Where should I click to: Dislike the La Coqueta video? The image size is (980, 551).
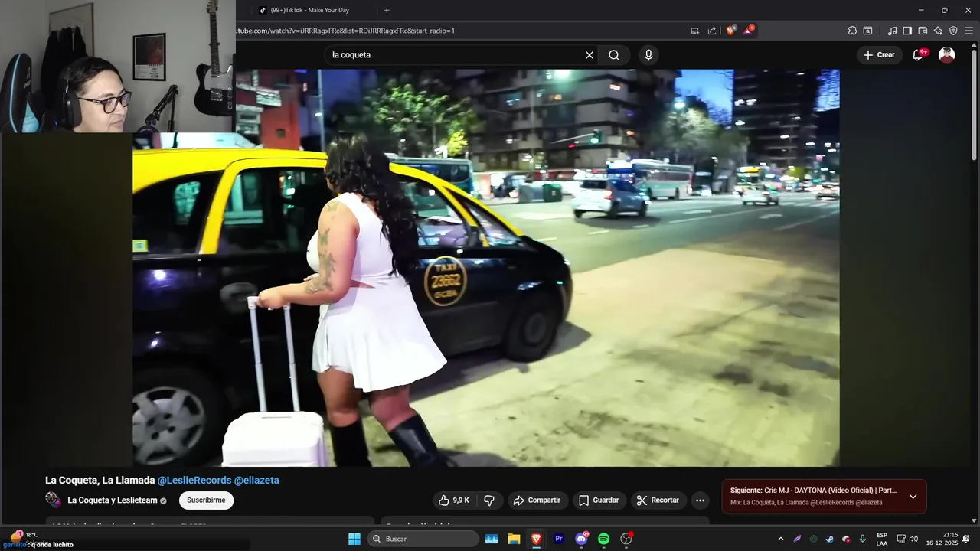(489, 500)
